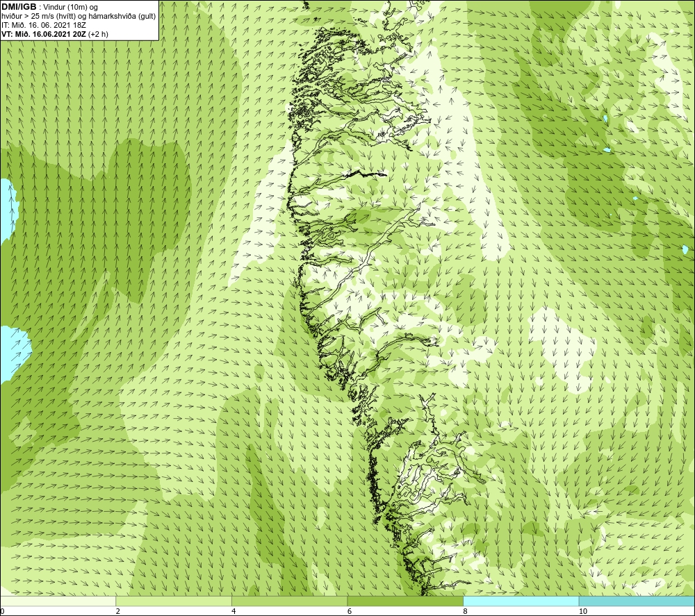Image resolution: width=695 pixels, height=616 pixels.
Task: Pick the teal color segment above 10 m/s
Action: tap(637, 601)
